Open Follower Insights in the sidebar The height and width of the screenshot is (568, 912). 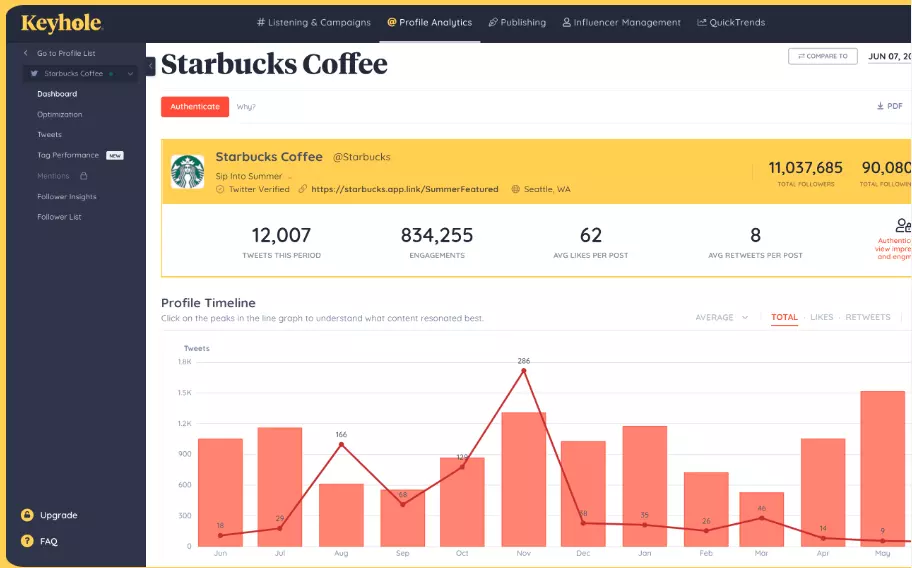tap(66, 197)
